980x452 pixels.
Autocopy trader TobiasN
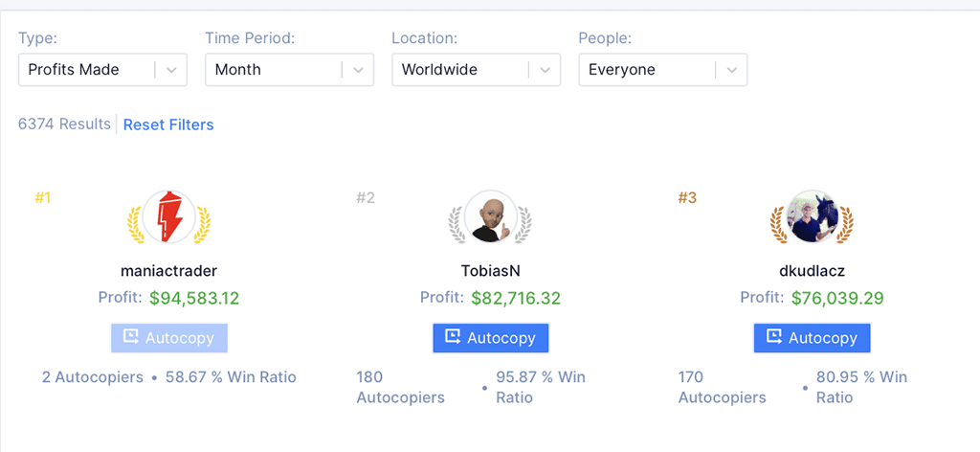[491, 338]
